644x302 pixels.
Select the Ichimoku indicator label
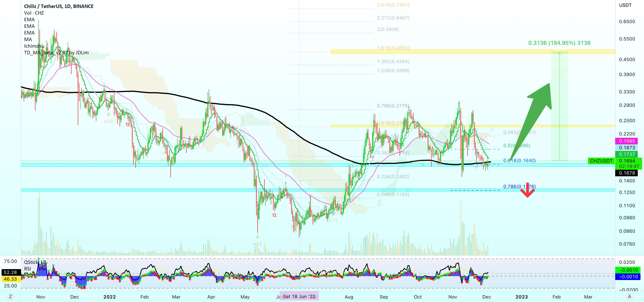coord(34,46)
